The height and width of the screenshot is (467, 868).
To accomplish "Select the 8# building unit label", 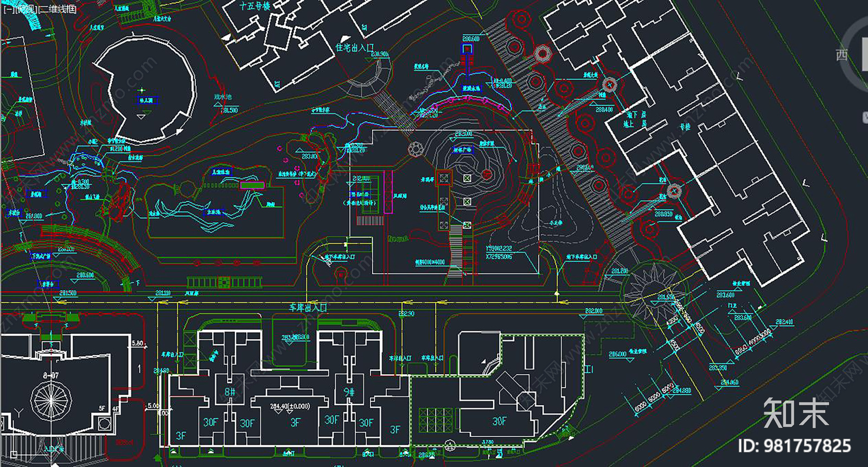I will pyautogui.click(x=230, y=392).
